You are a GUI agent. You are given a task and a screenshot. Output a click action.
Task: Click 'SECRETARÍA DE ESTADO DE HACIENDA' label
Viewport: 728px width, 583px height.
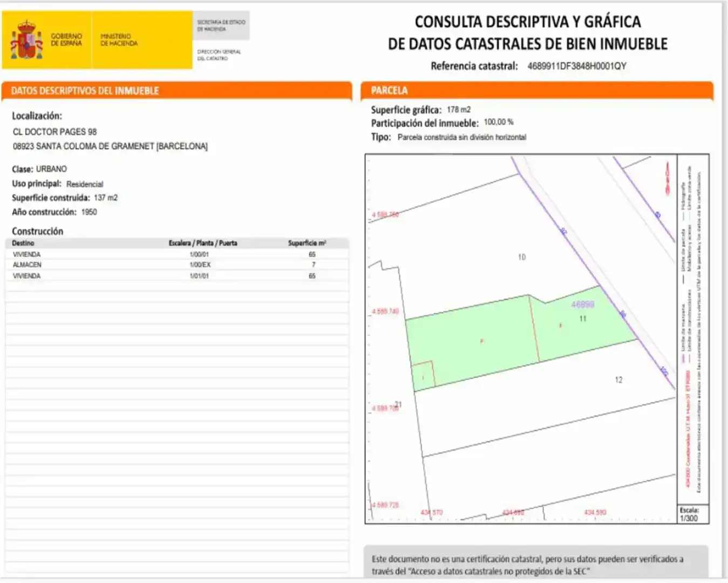point(221,25)
